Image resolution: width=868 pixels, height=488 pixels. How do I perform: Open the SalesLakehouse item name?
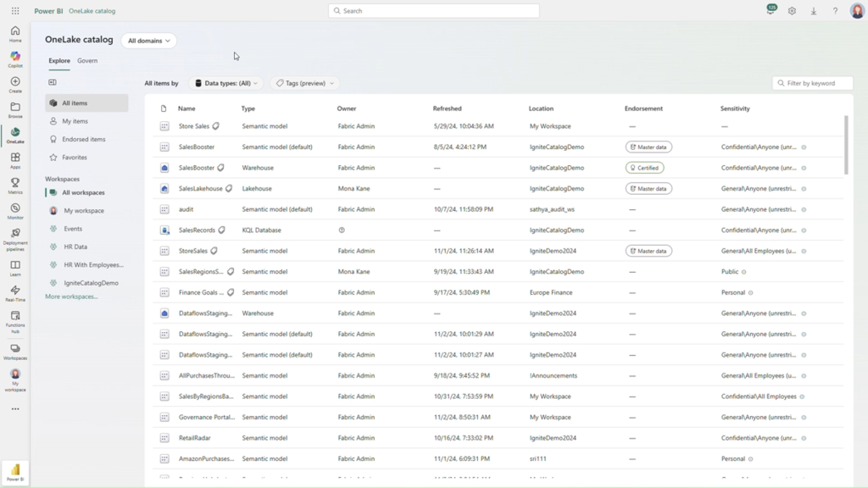click(200, 189)
